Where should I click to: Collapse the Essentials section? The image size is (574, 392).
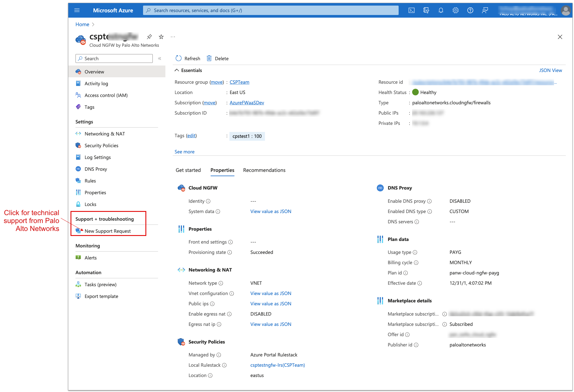pos(177,70)
